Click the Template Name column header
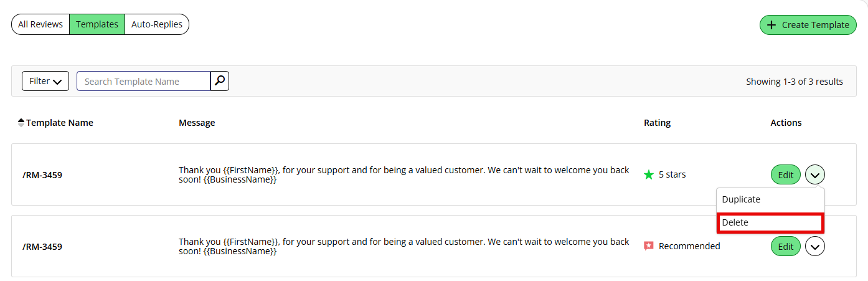Screen dimensions: 868x281 (60, 123)
